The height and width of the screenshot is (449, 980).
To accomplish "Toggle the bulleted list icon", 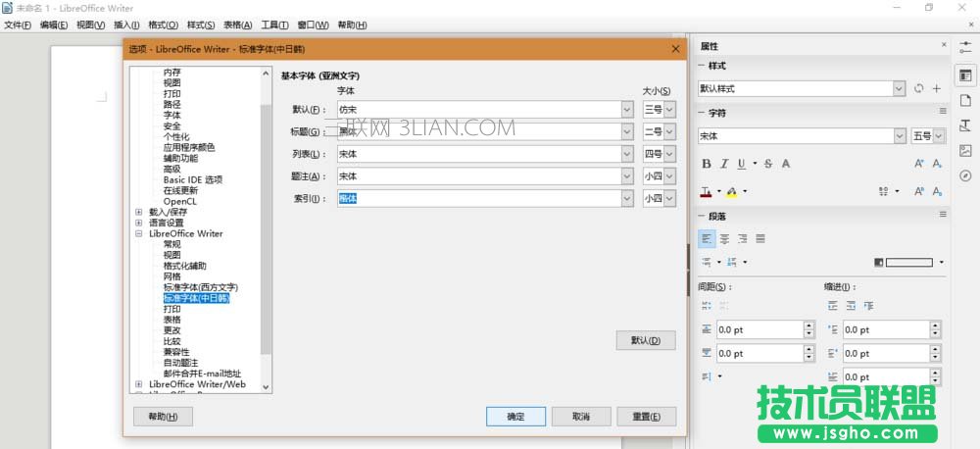I will 707,262.
